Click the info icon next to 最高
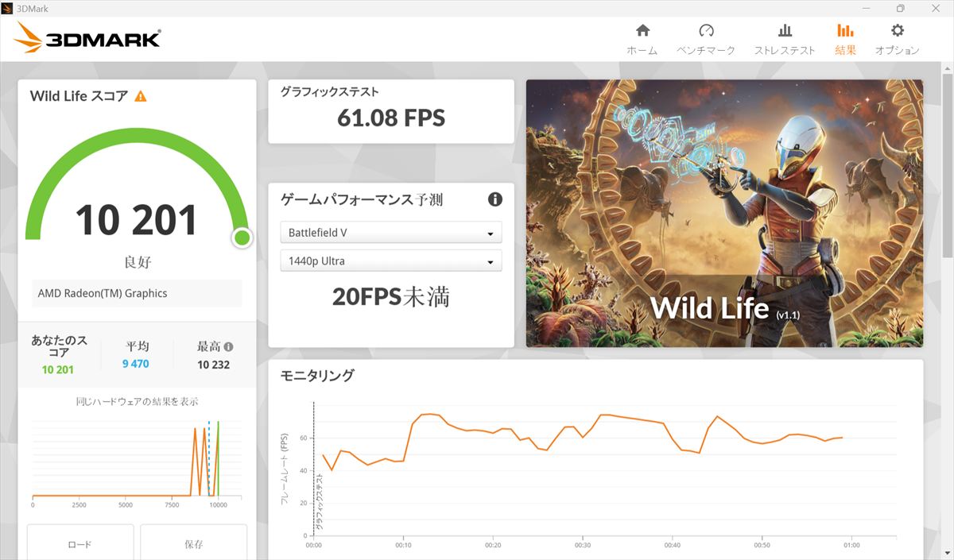954x560 pixels. pos(229,347)
